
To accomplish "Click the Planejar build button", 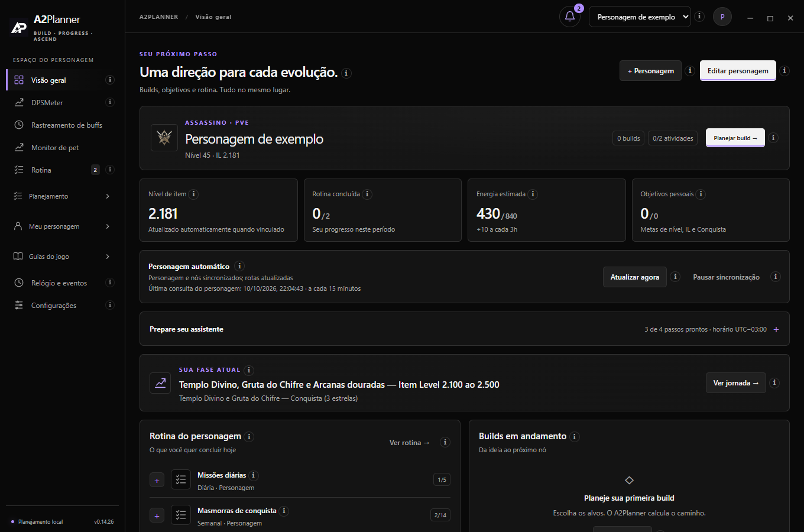I will (x=735, y=138).
